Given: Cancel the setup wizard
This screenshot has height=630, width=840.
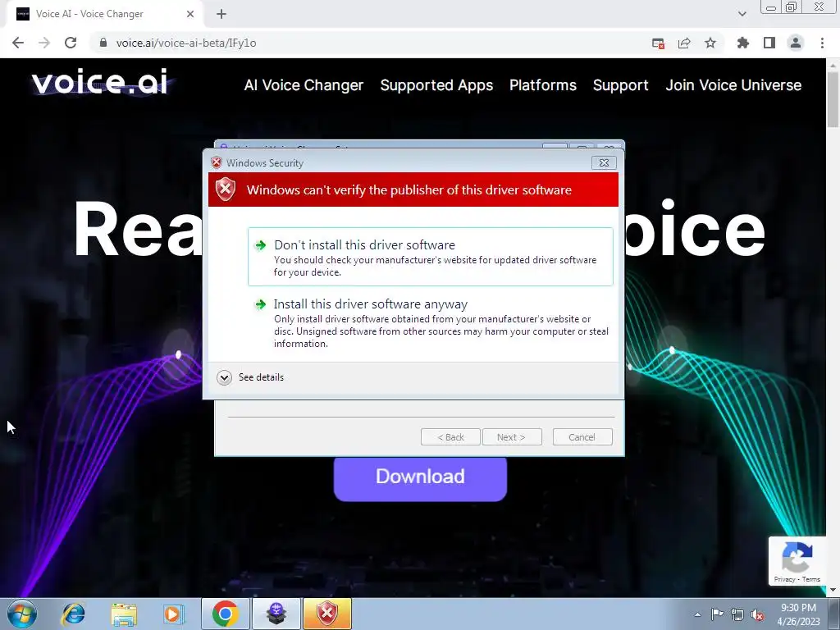Looking at the screenshot, I should pyautogui.click(x=582, y=437).
